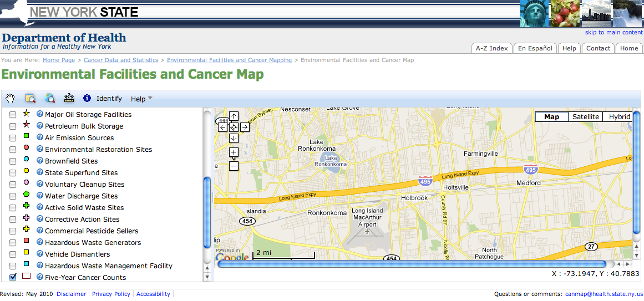The height and width of the screenshot is (301, 644).
Task: Click the map horizontal scrollbar thumb
Action: (x=412, y=264)
